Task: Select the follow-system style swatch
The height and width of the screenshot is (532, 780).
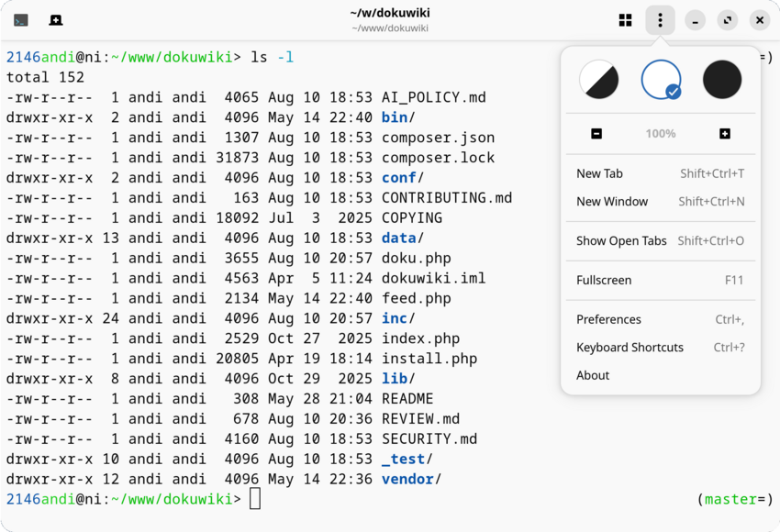Action: tap(598, 80)
